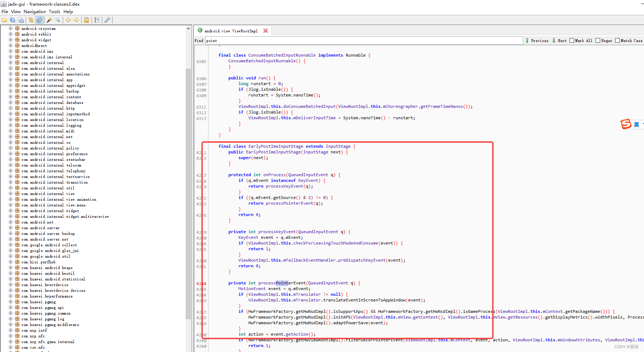
Task: Open a file using the Open icon
Action: pos(4,20)
